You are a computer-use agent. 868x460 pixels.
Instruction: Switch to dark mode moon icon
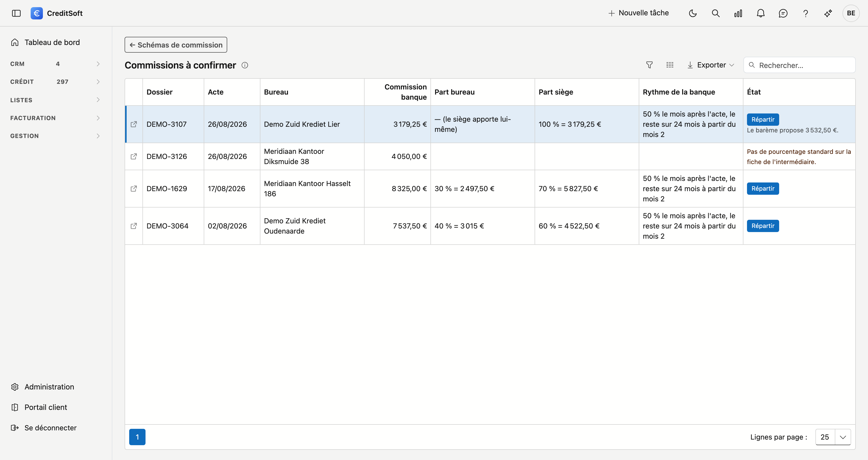pyautogui.click(x=693, y=13)
